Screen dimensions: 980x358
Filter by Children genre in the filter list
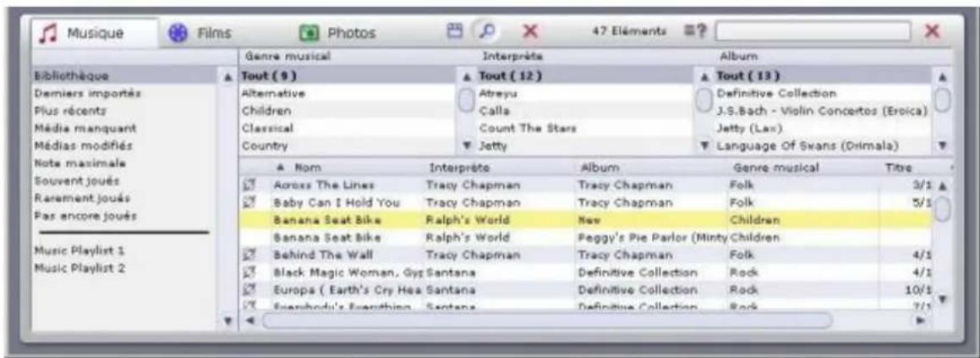(348, 111)
